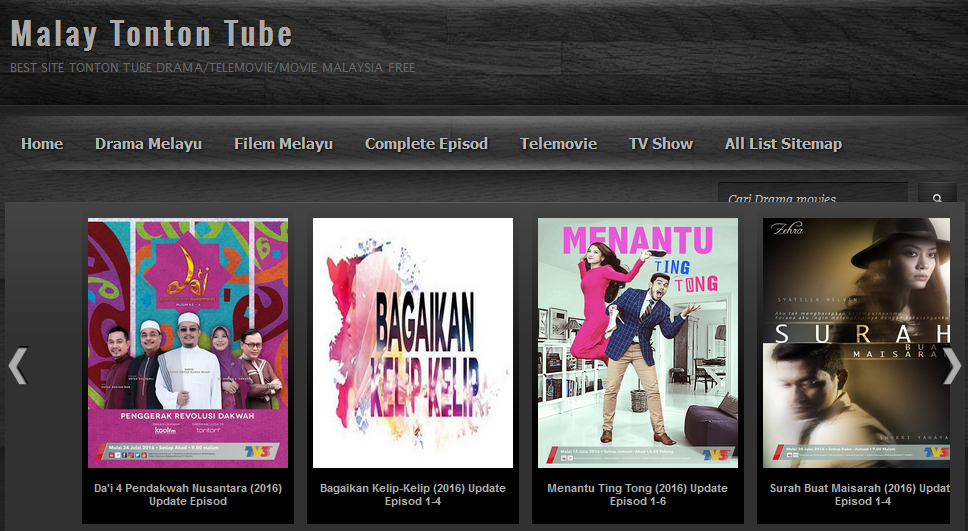This screenshot has width=968, height=531.
Task: Open Bagaikan Kelip-Kelip poster image
Action: coord(413,343)
